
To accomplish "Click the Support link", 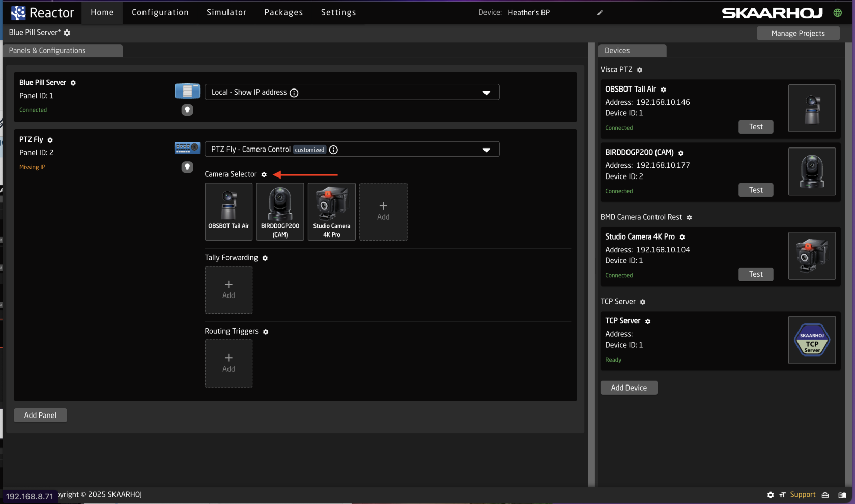I will (803, 494).
